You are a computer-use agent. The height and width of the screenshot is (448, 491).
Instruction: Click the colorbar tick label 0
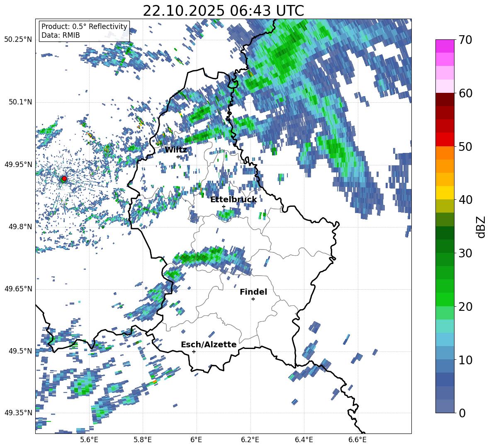coord(462,413)
